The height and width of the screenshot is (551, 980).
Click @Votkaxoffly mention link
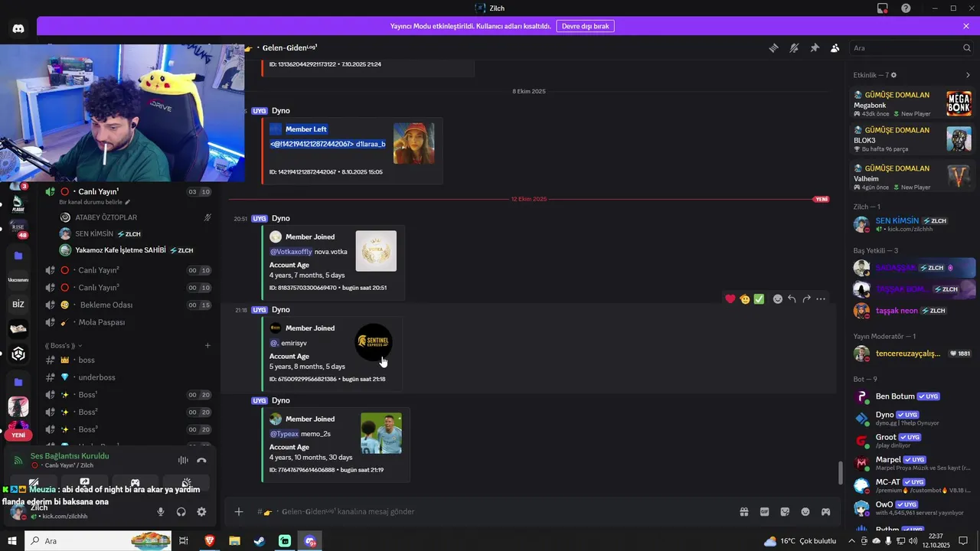coord(291,252)
